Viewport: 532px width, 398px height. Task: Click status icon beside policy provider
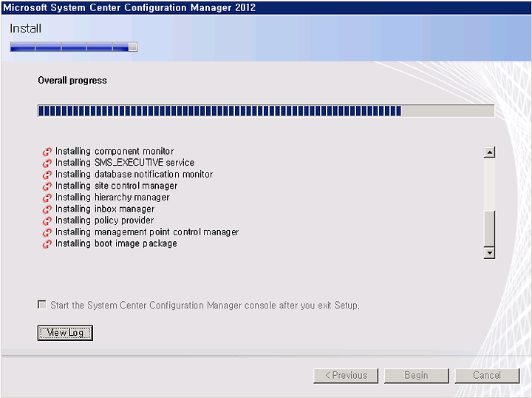coord(47,220)
